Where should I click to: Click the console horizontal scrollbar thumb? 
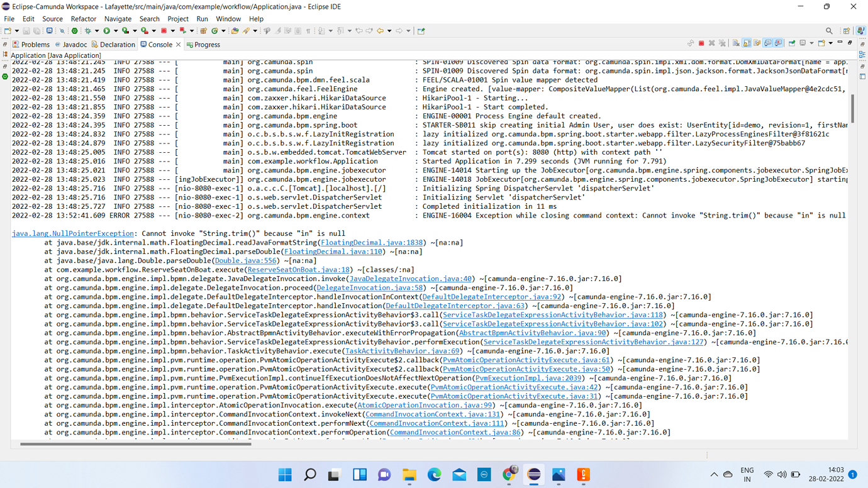(136, 444)
